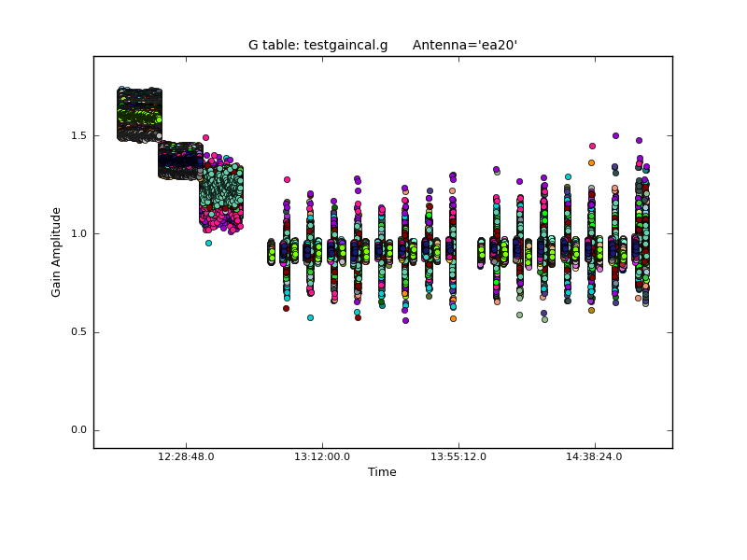Click the Antenna='ea20' title text
747x560 pixels.
464,45
